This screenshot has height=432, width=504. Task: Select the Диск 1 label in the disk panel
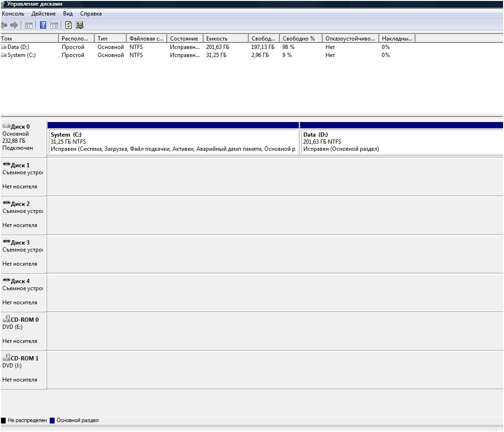point(20,165)
